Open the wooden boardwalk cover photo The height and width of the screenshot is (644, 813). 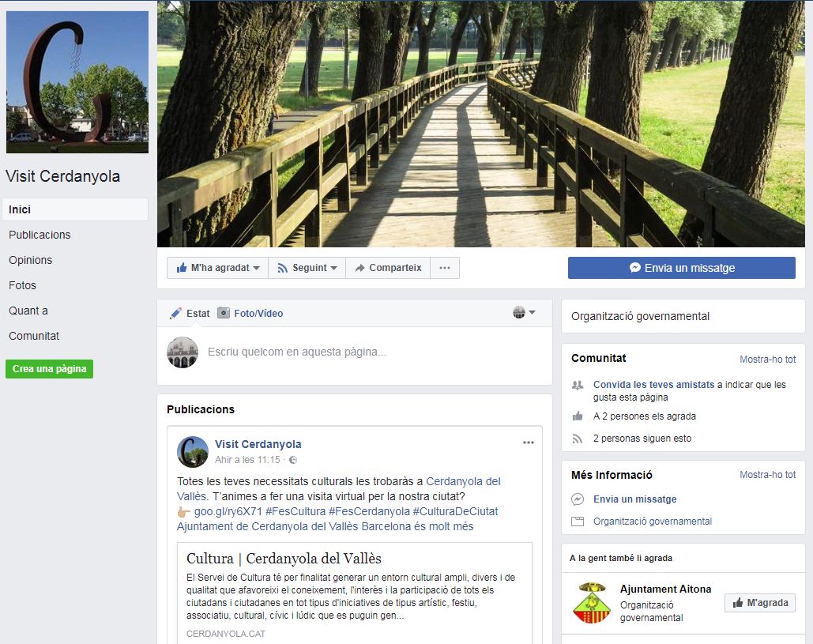tap(480, 123)
